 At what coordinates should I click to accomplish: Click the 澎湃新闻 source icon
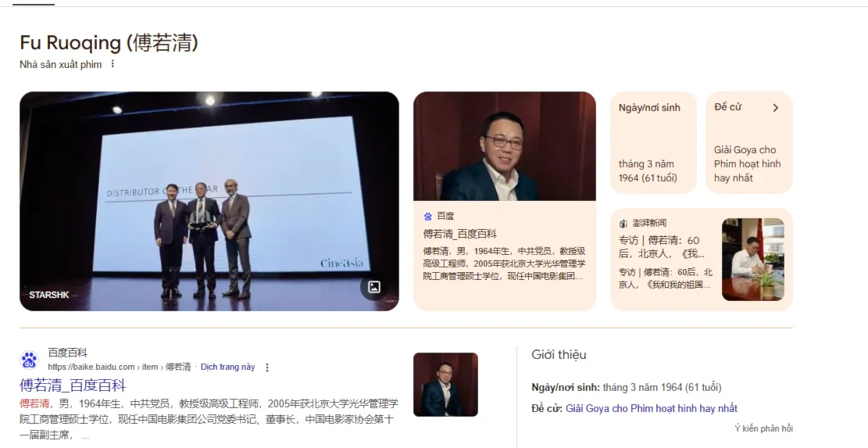623,223
